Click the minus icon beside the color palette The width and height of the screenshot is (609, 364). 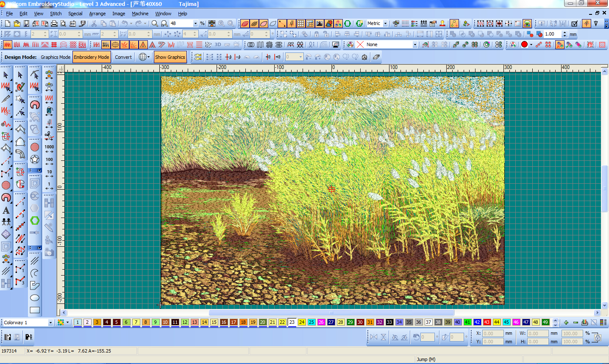click(576, 323)
